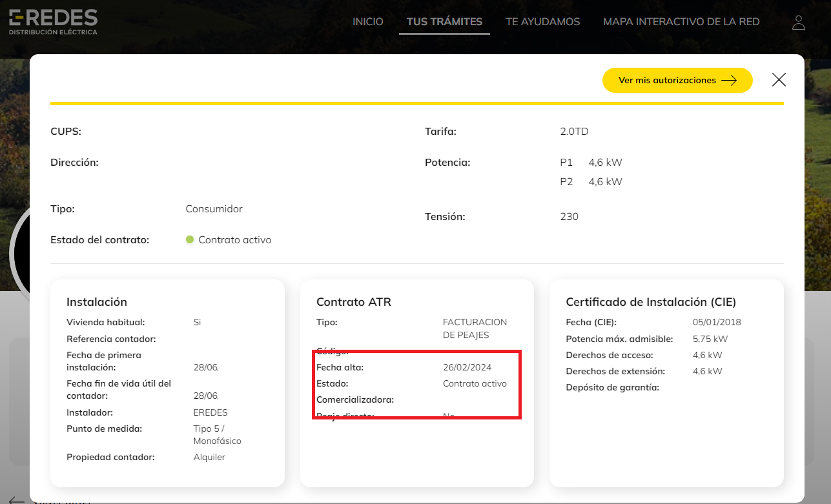Click Fecha de primera instalación date value
The image size is (831, 504).
coord(206,367)
